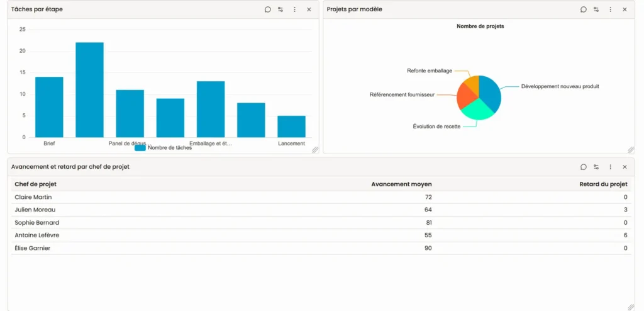Close the Projets par modèle widget
Image resolution: width=644 pixels, height=311 pixels.
point(625,9)
